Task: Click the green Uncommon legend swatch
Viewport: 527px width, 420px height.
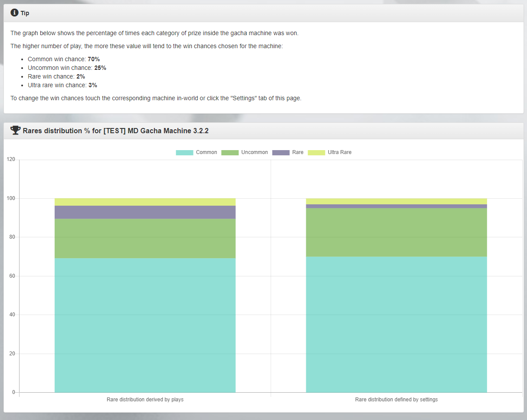Action: [230, 152]
